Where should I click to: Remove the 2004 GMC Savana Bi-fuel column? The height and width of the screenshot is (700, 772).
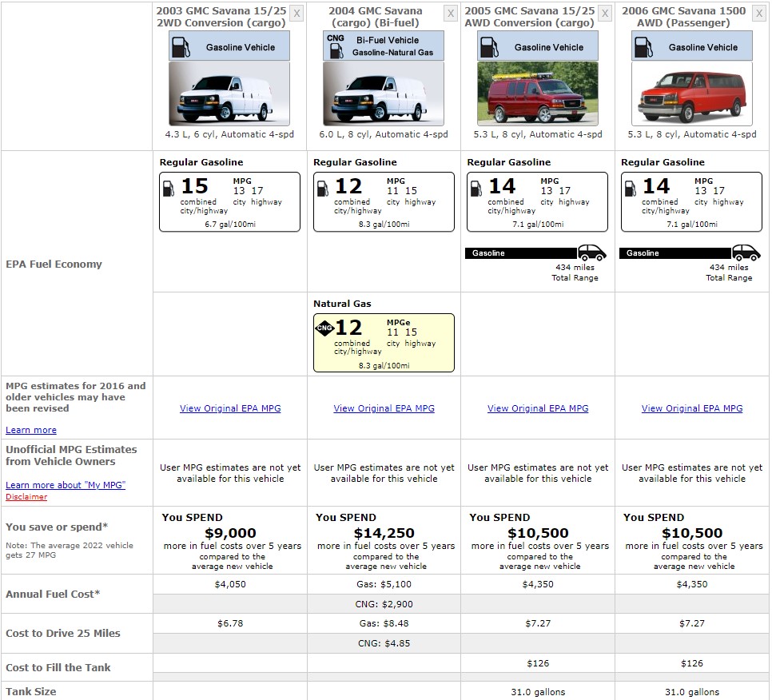[451, 14]
